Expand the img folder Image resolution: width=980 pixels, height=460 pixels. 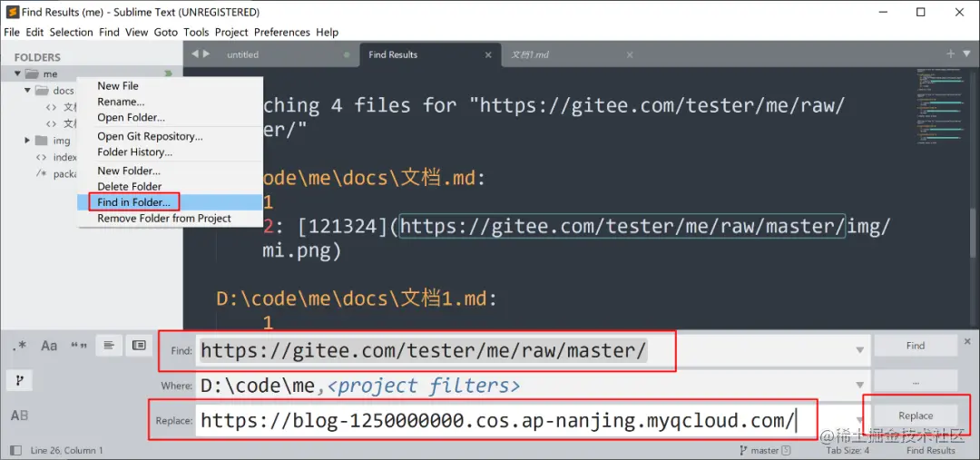[27, 141]
